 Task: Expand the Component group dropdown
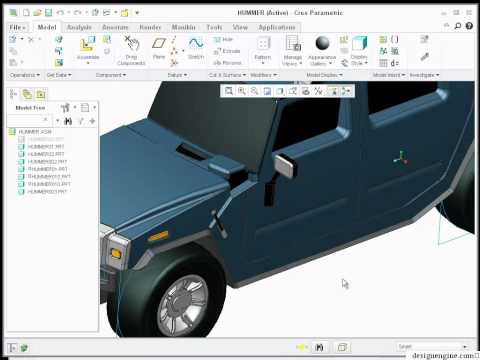[x=111, y=75]
